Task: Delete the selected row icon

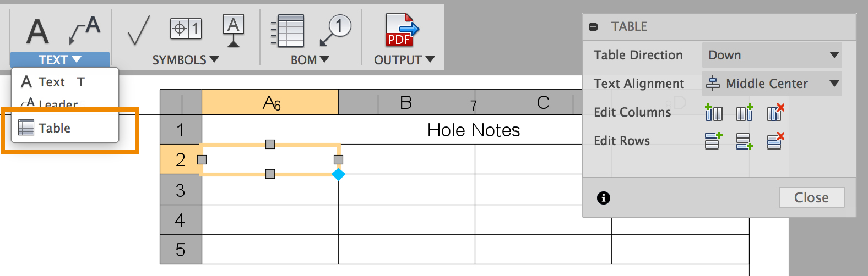Action: point(775,141)
